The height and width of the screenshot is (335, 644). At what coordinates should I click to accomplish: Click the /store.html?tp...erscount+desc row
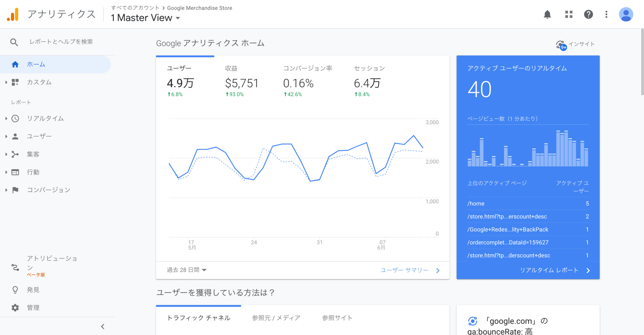[528, 217]
